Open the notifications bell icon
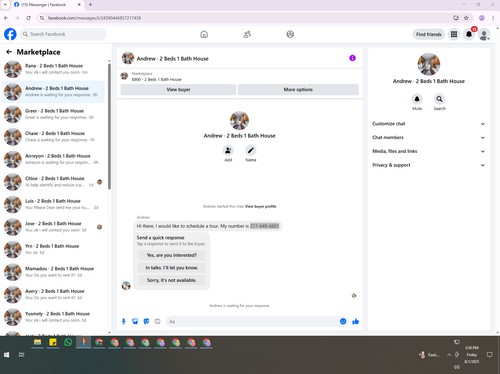This screenshot has width=500, height=374. pos(469,34)
